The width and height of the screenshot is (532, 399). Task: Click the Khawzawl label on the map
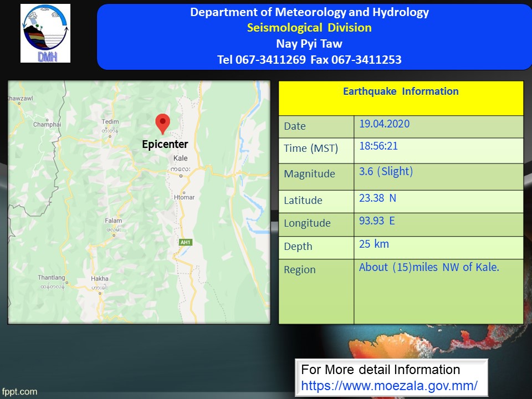[x=21, y=99]
